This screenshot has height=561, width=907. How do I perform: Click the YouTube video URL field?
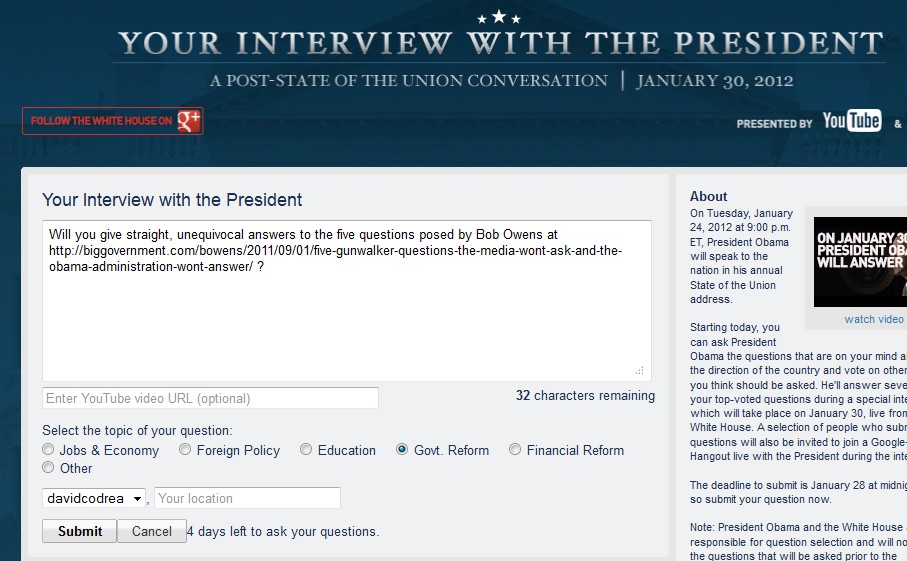click(x=211, y=398)
